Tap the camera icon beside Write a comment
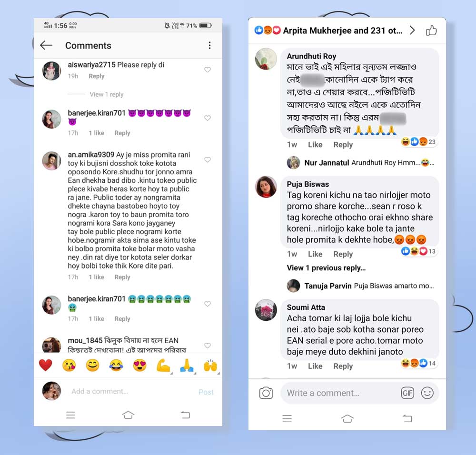Viewport: 476px width, 455px height. [266, 393]
